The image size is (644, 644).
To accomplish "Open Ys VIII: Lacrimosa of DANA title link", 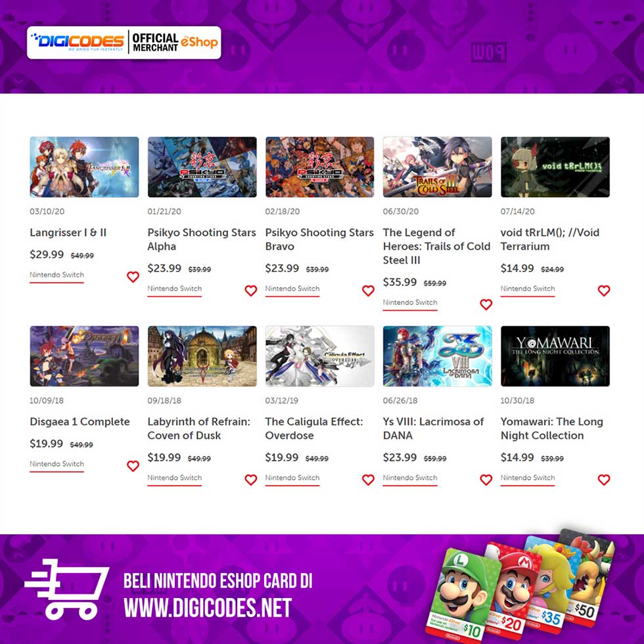I will (x=433, y=428).
